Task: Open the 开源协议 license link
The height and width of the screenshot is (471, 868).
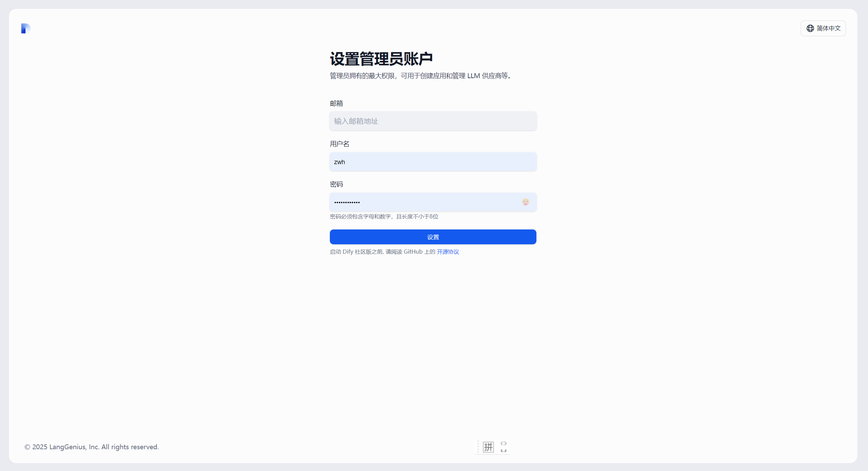Action: coord(448,252)
